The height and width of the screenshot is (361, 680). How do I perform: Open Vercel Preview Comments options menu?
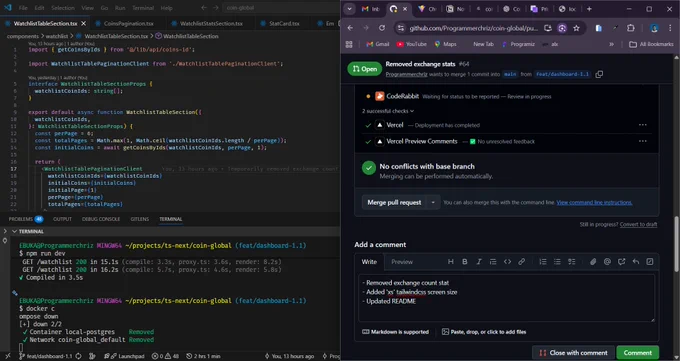pyautogui.click(x=642, y=141)
